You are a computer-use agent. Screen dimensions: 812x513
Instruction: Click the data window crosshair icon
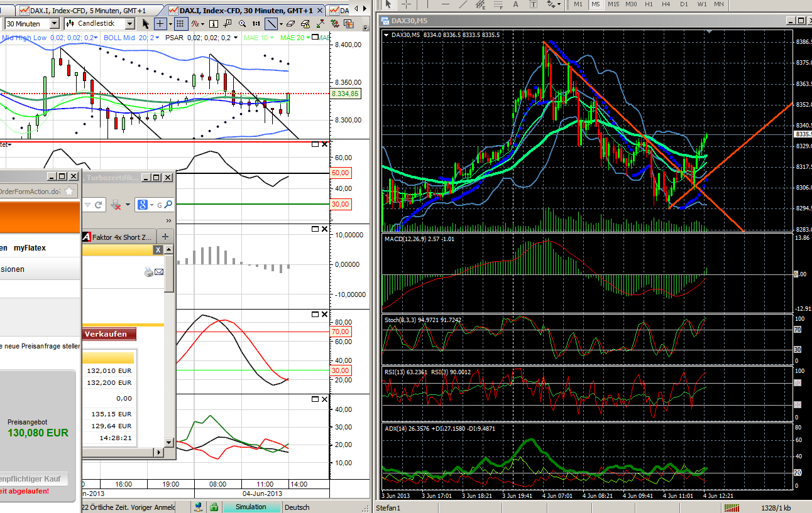(x=228, y=24)
